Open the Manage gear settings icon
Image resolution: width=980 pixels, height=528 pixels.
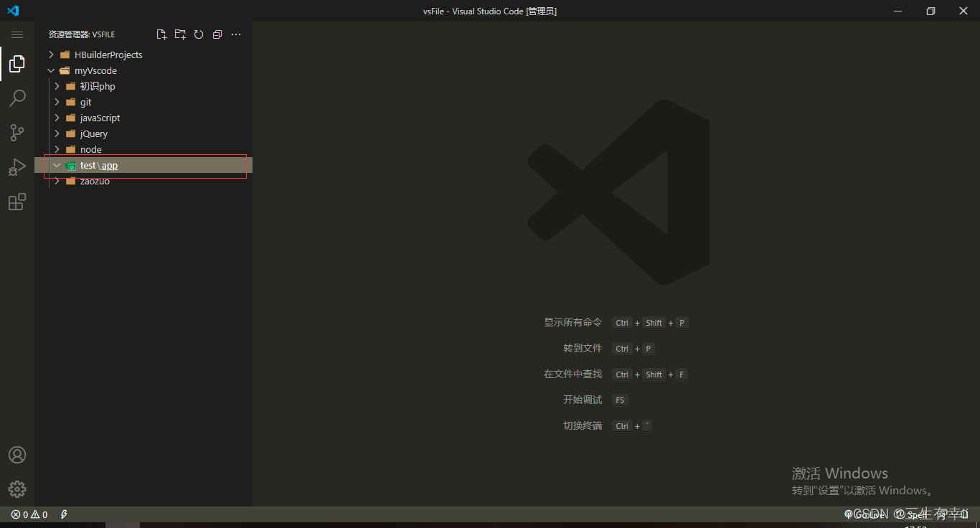[17, 489]
